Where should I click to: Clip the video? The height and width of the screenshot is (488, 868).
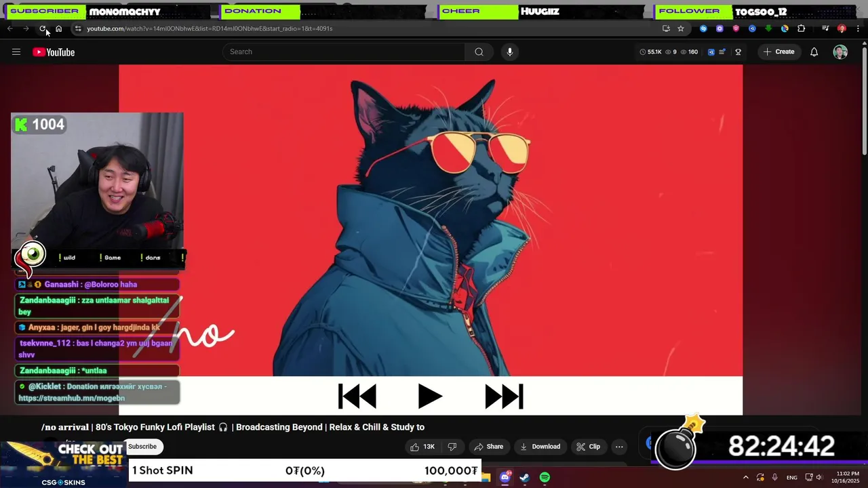pos(588,447)
